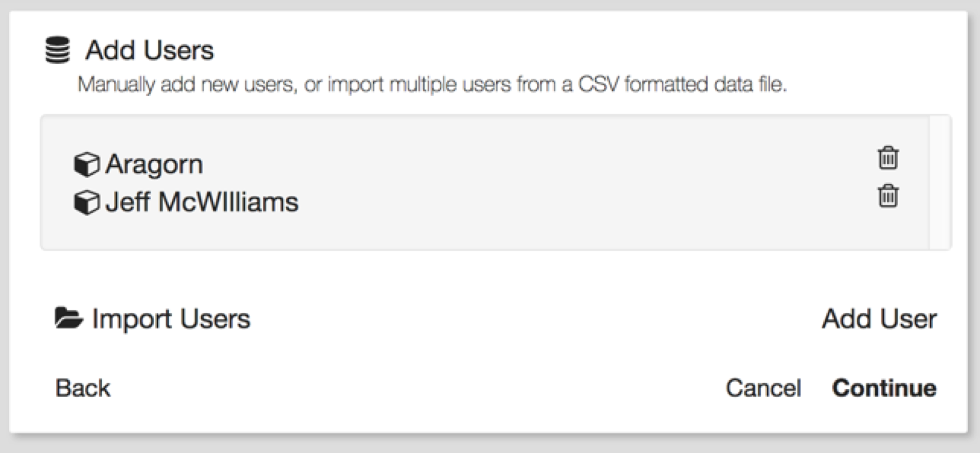
Task: Delete Aragorn using the trash icon
Action: click(888, 158)
